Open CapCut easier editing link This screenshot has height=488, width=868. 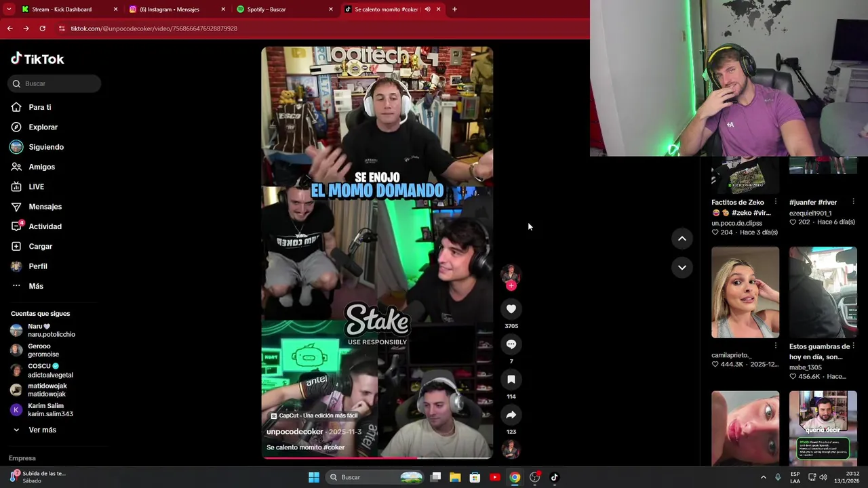click(314, 415)
